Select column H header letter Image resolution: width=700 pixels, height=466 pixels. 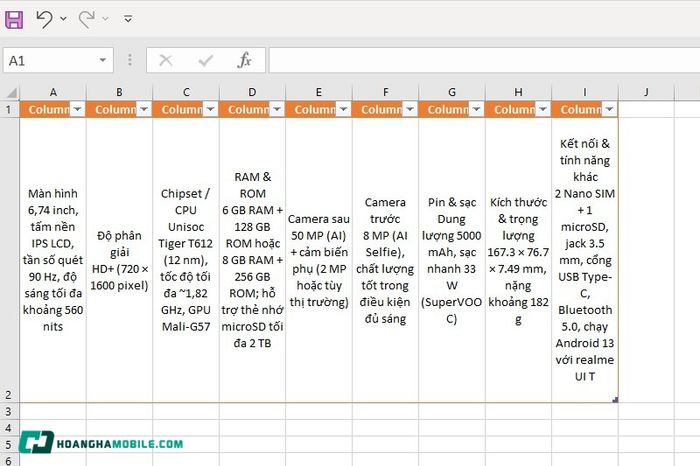[518, 92]
